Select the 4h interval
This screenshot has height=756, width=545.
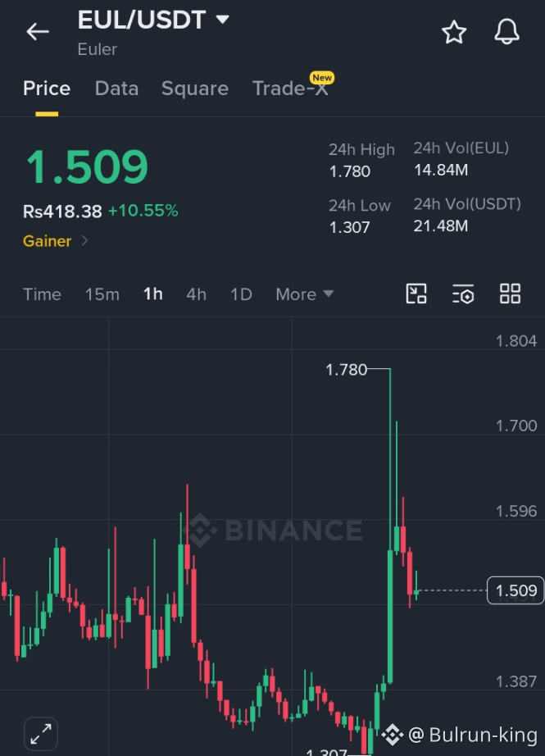[x=196, y=294]
